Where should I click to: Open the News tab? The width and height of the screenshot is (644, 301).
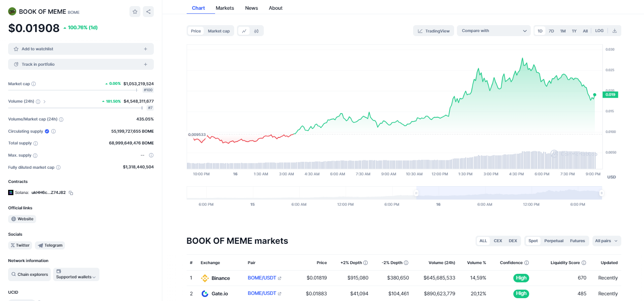click(251, 8)
